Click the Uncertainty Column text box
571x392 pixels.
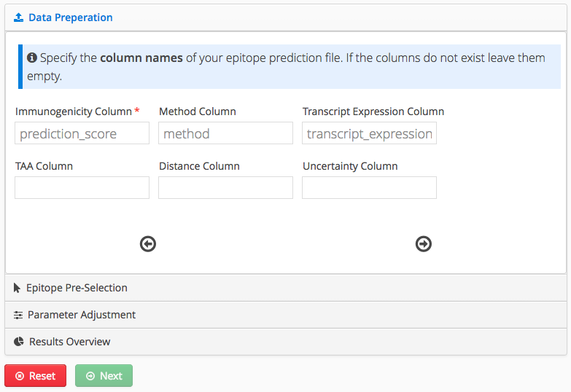pyautogui.click(x=369, y=188)
